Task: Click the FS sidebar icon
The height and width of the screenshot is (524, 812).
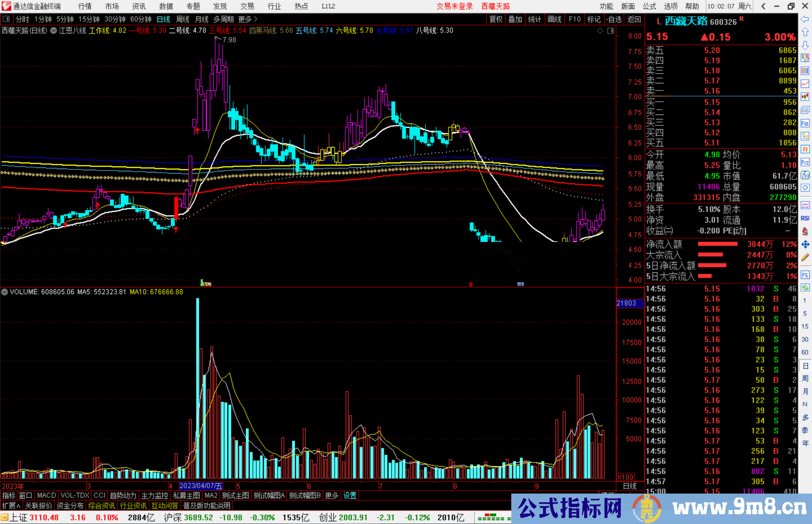Action: (x=805, y=275)
